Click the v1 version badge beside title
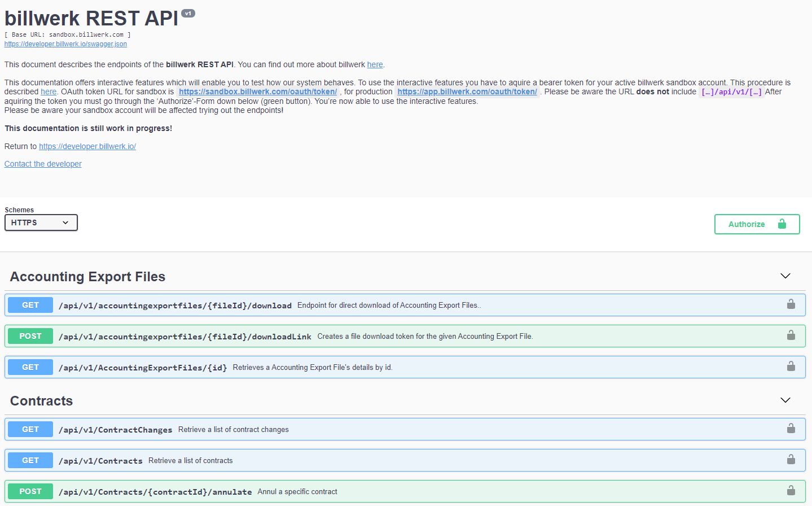The image size is (812, 506). pos(188,14)
